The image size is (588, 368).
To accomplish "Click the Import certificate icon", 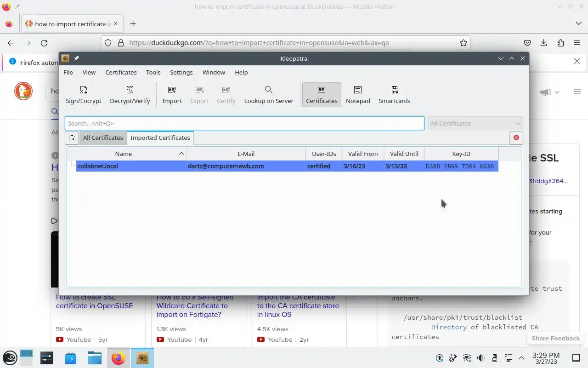I will coord(172,95).
